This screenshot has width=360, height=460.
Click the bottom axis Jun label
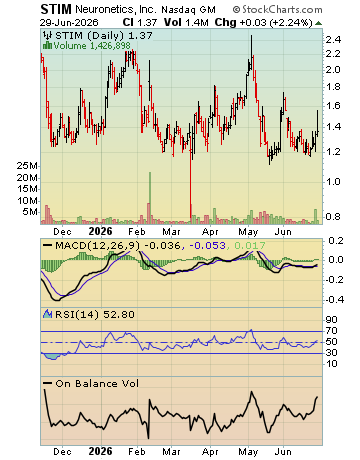(x=283, y=452)
